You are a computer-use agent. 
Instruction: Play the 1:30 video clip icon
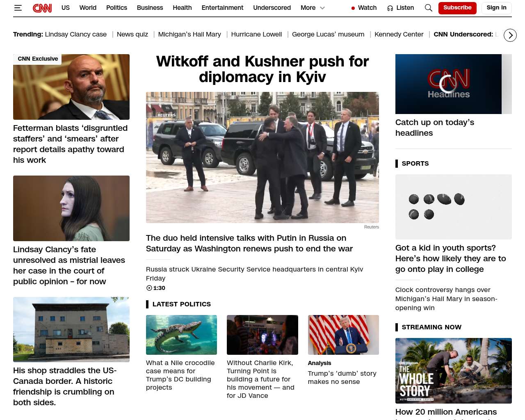click(149, 288)
